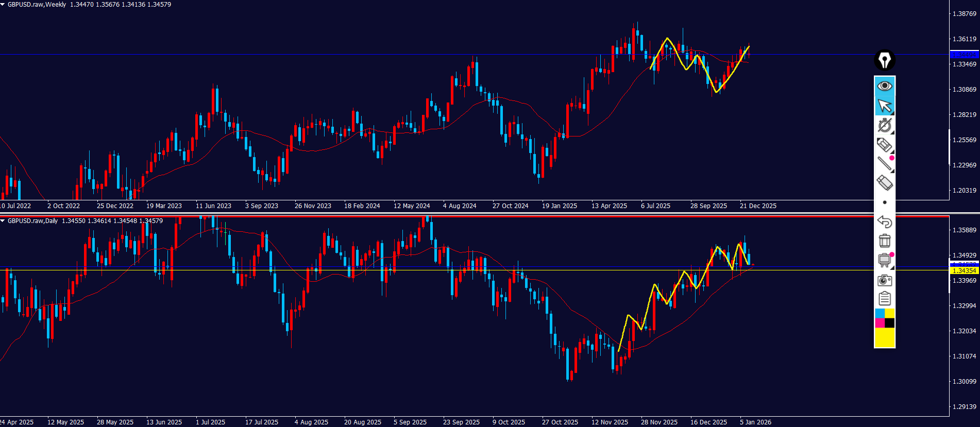The width and height of the screenshot is (980, 427).
Task: Undo the last drawing stroke
Action: 884,221
